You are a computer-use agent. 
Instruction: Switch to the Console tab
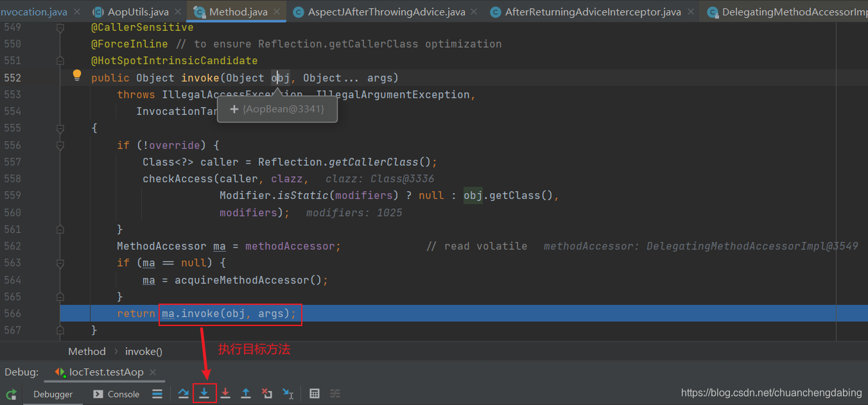click(116, 394)
